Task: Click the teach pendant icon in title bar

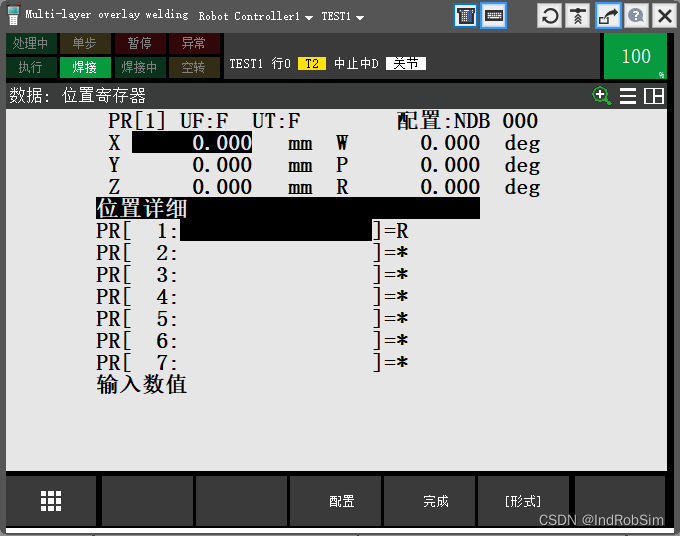Action: [13, 15]
